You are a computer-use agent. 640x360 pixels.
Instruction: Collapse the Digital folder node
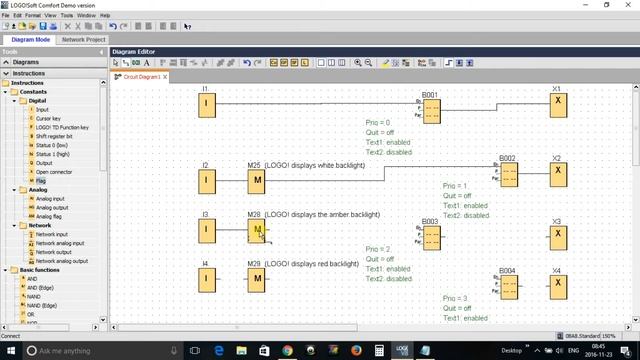click(15, 101)
